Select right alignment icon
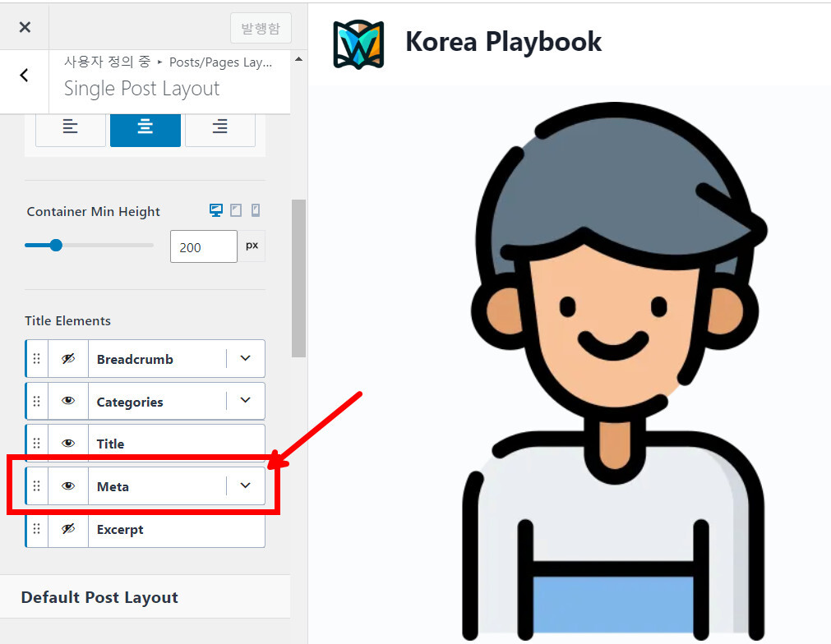The height and width of the screenshot is (644, 831). [219, 127]
